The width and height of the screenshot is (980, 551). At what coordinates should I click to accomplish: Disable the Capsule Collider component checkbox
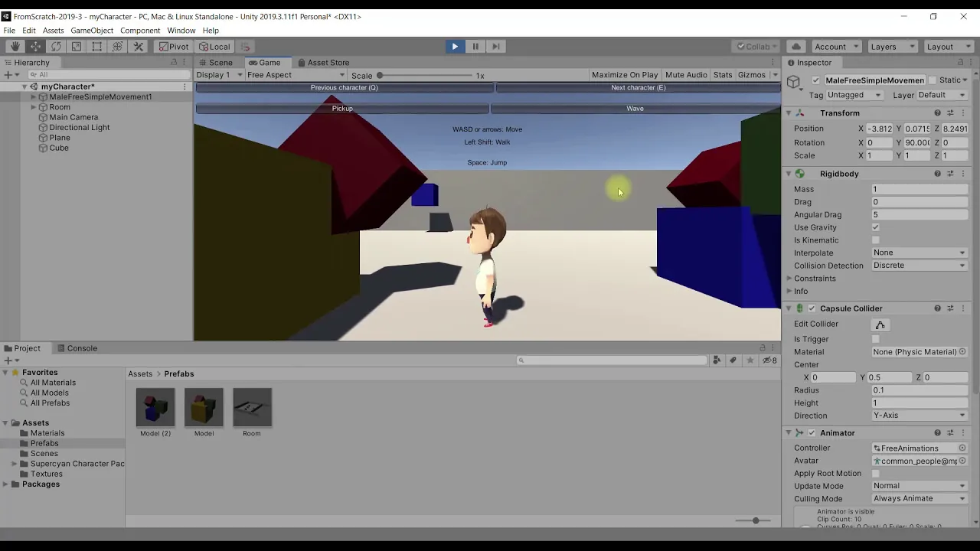click(x=812, y=308)
